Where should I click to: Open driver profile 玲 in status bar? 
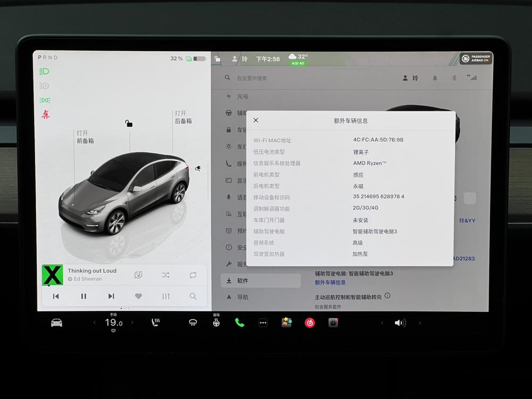pos(239,59)
